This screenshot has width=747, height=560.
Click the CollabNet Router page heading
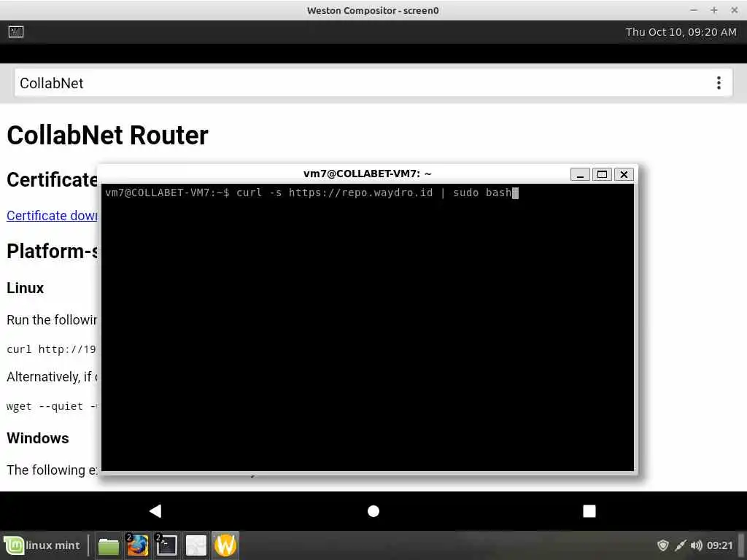(108, 135)
